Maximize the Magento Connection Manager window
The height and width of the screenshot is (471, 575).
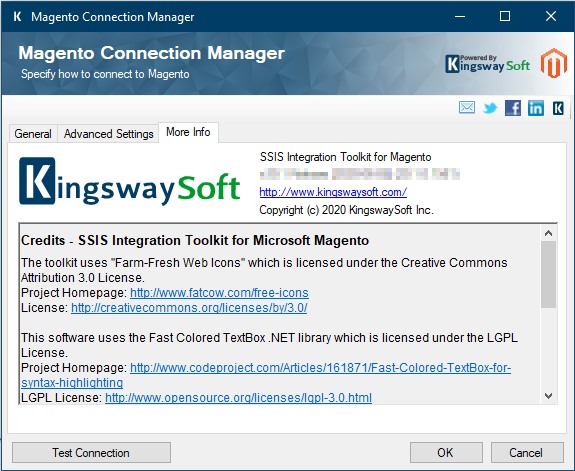click(x=505, y=17)
